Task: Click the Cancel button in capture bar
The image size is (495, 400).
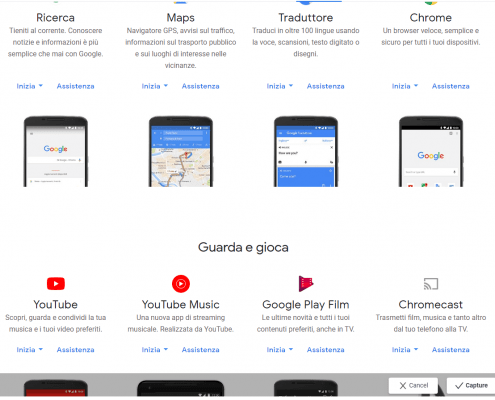Action: click(x=413, y=386)
